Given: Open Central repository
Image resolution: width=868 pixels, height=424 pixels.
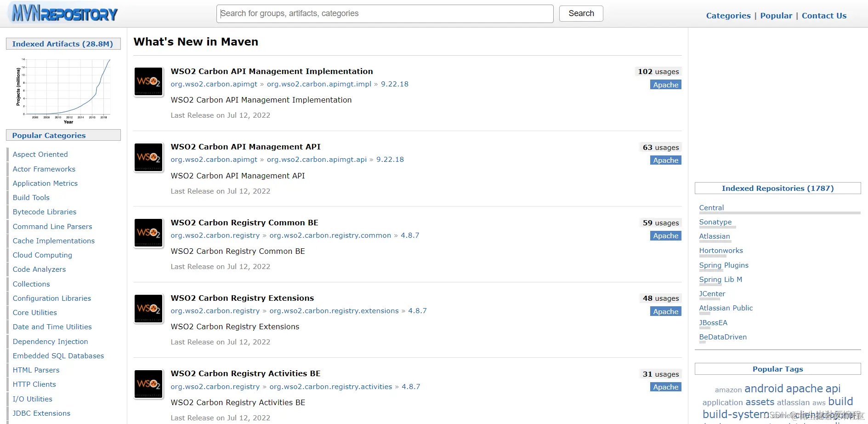Looking at the screenshot, I should [x=711, y=208].
